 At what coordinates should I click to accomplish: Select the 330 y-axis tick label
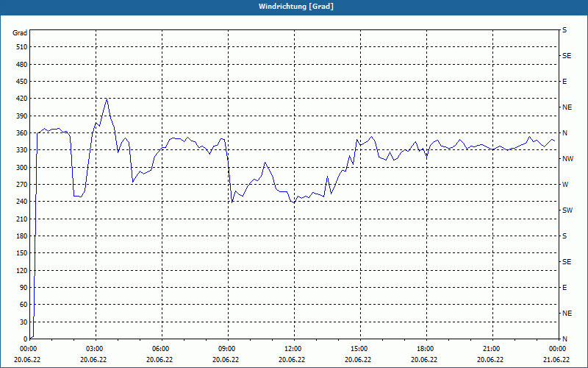pos(22,150)
